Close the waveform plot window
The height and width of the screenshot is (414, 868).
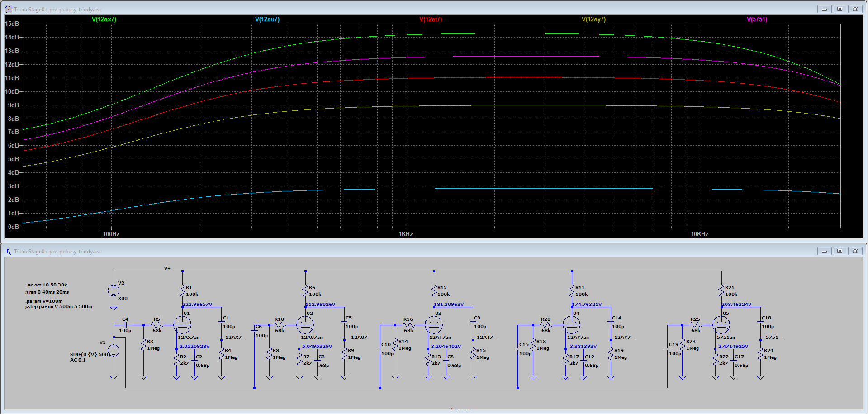[x=855, y=9]
